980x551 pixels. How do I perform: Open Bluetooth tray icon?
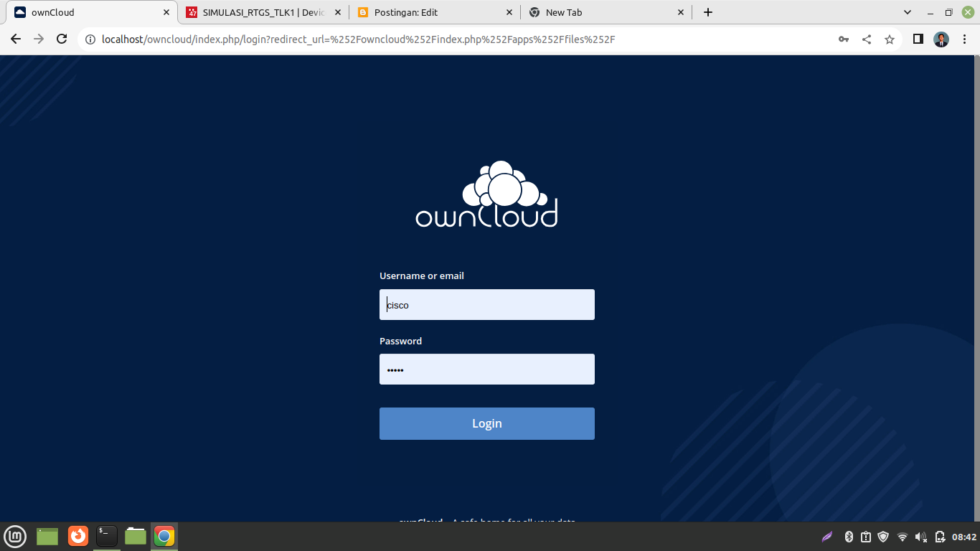849,537
